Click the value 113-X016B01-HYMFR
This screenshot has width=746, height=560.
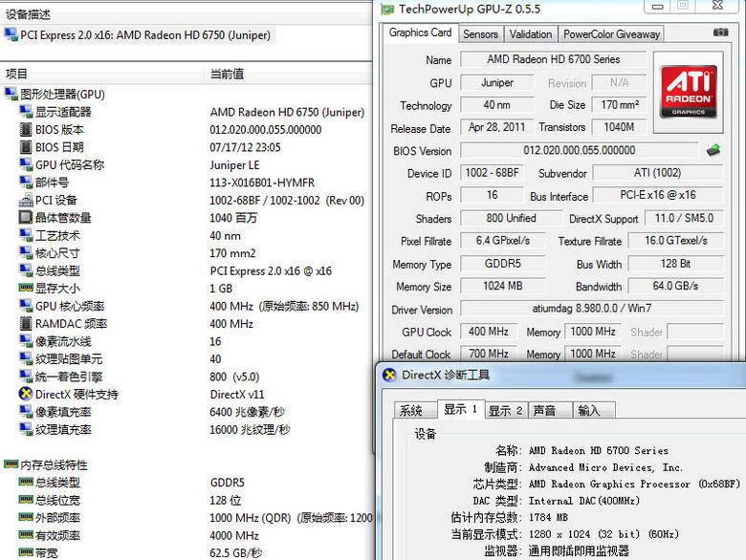(x=262, y=183)
